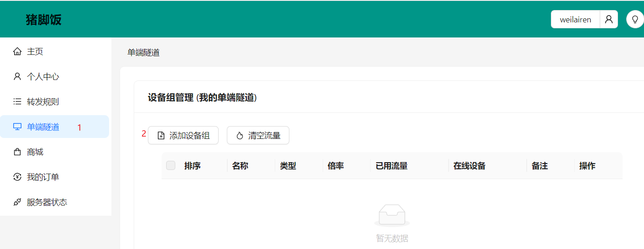Open 服务器状态 in the sidebar

[x=47, y=202]
